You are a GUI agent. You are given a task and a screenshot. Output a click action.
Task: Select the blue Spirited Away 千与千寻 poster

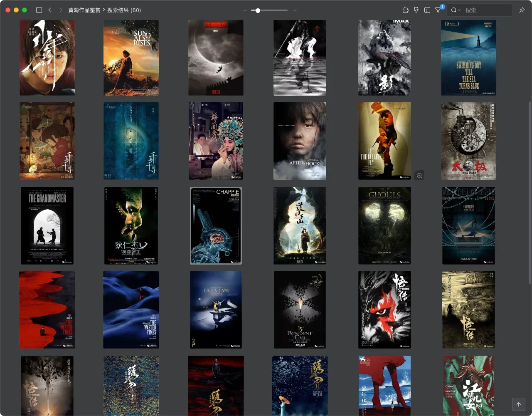pyautogui.click(x=131, y=141)
